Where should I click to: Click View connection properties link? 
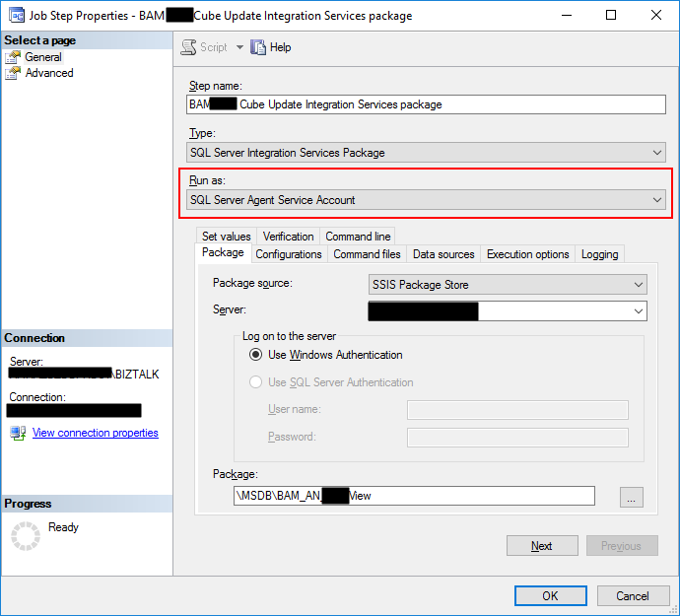(x=95, y=433)
